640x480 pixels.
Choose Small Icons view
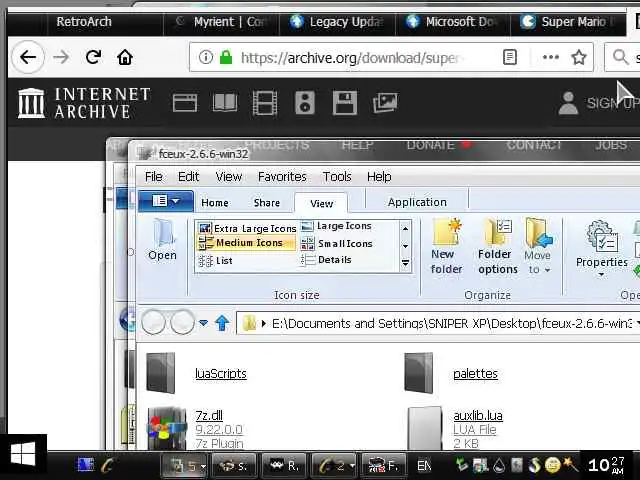[x=337, y=243]
